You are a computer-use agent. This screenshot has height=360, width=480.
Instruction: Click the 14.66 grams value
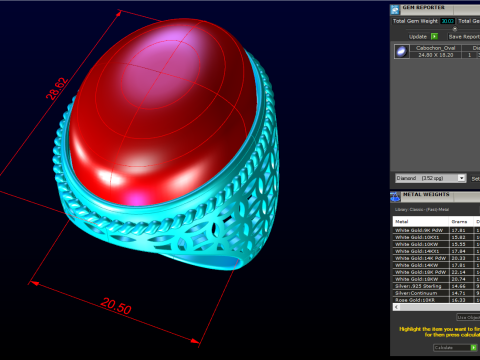point(458,286)
